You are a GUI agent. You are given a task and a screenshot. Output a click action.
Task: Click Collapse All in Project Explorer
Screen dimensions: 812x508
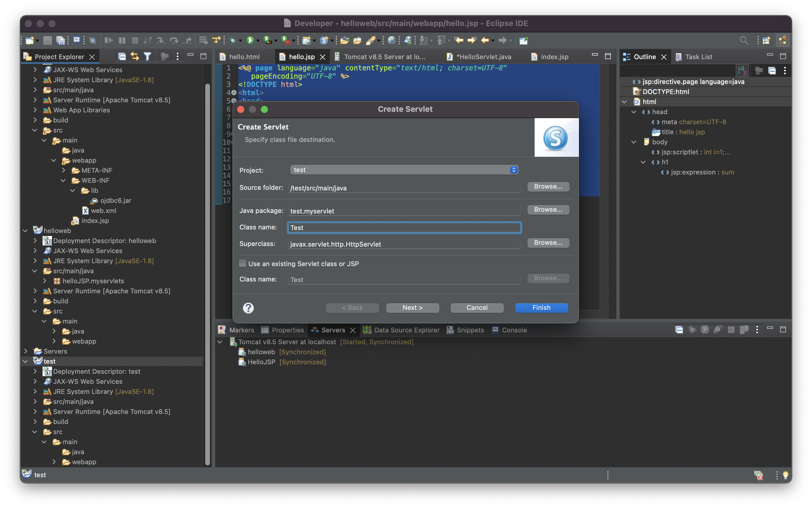[x=122, y=56]
